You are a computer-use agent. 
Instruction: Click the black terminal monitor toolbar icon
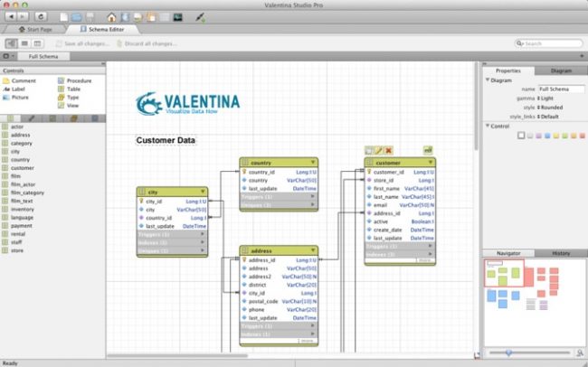point(177,17)
